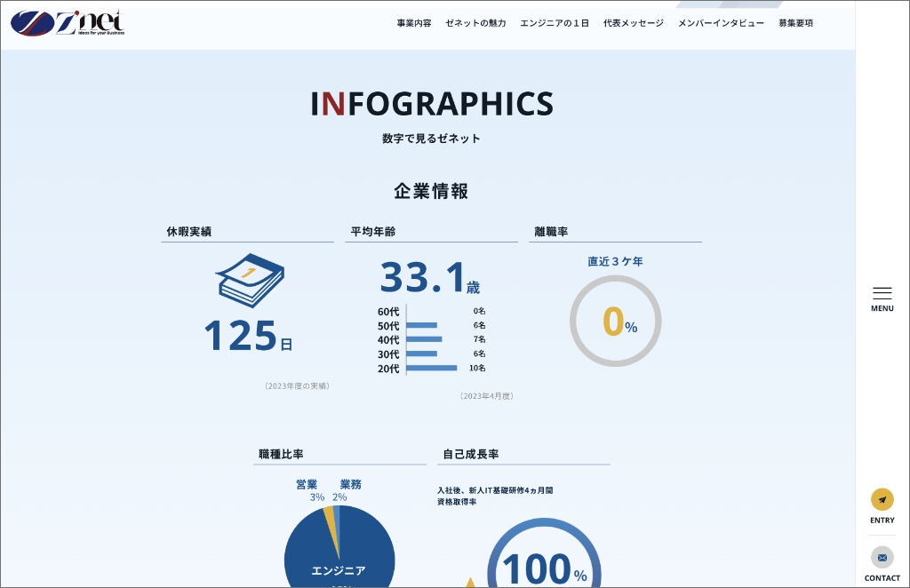The image size is (910, 588).
Task: Click the 20代 age bar
Action: click(x=432, y=368)
